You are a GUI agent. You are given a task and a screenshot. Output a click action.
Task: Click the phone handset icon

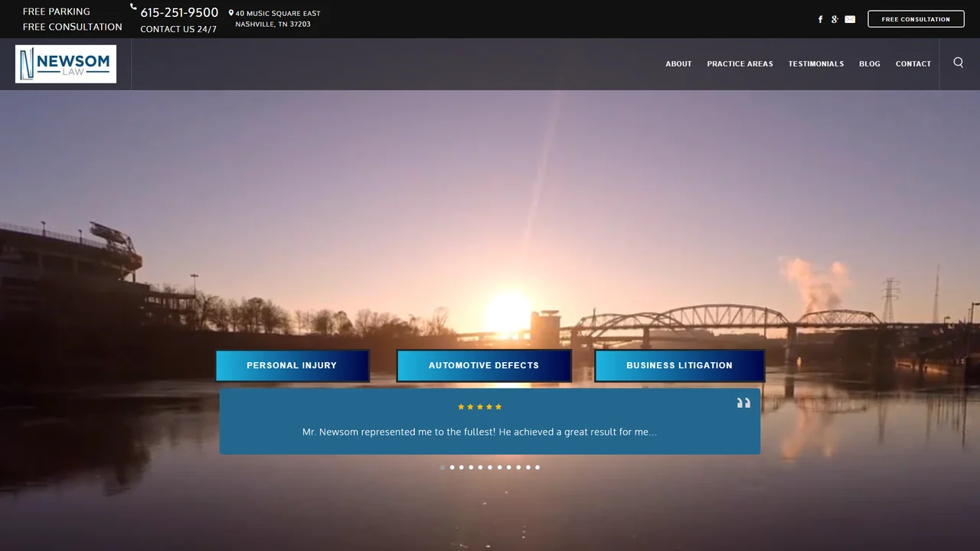pos(133,7)
